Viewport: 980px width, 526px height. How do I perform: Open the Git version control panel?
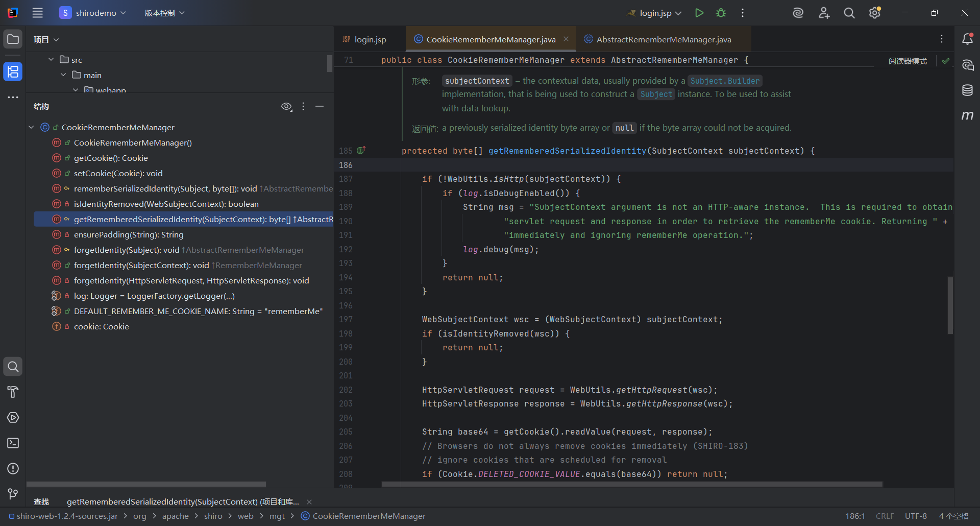click(x=13, y=494)
